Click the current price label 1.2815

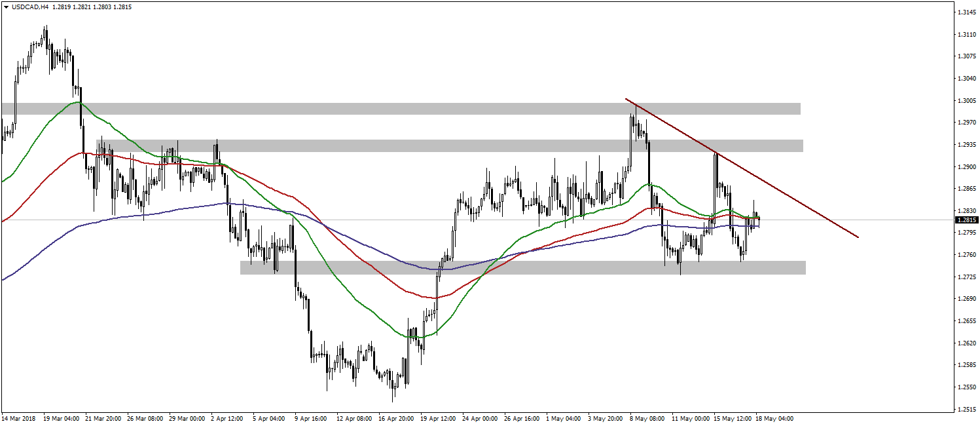pos(966,220)
